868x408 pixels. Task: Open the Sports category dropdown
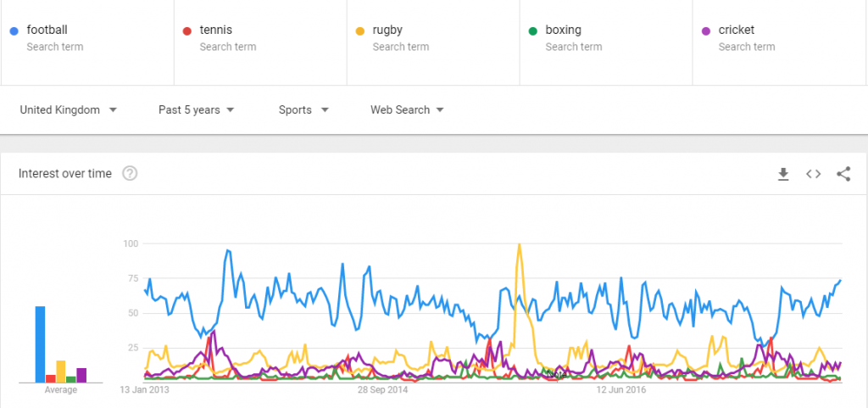click(x=303, y=109)
